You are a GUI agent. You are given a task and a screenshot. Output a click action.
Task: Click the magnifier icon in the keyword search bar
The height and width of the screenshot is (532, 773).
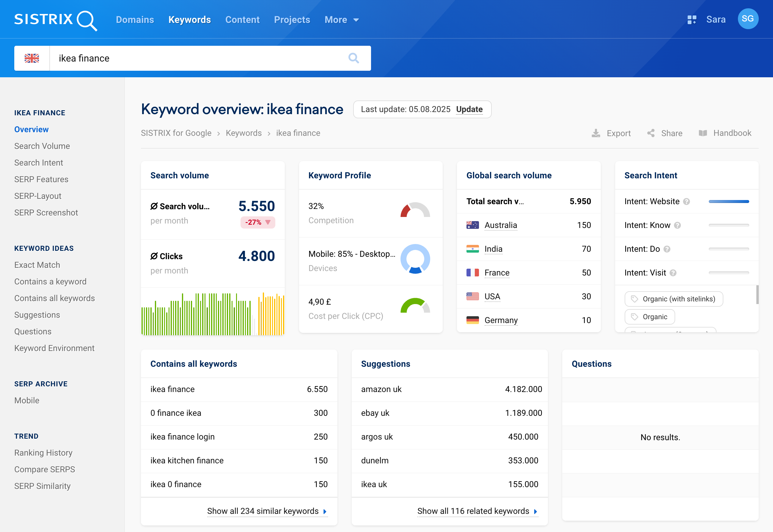pos(354,58)
